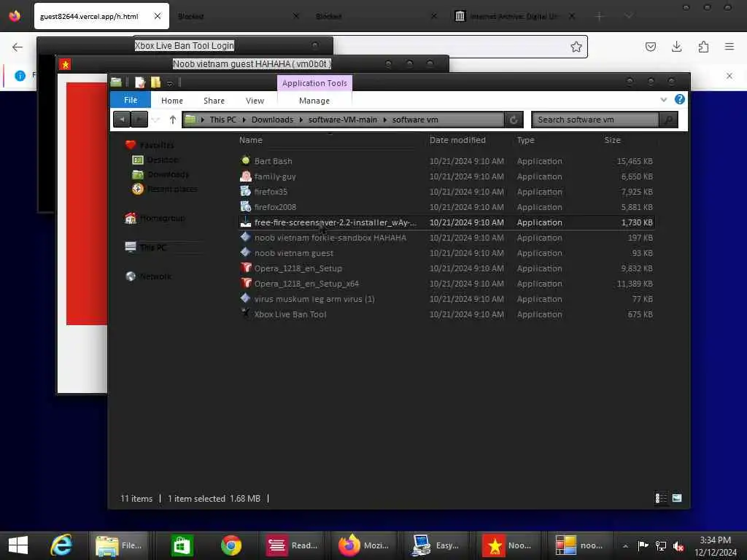Select the Opera_1218_en_Setup_x64 icon

[245, 283]
